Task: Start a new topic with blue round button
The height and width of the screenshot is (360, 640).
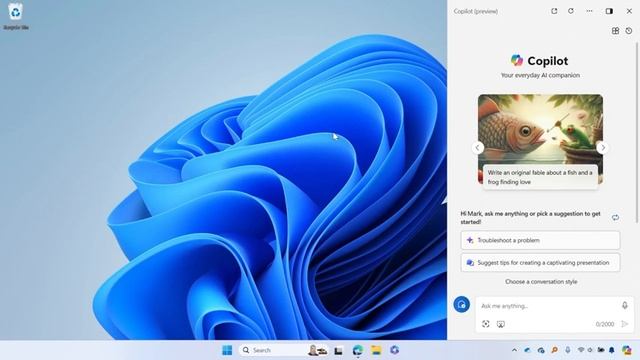Action: [461, 304]
